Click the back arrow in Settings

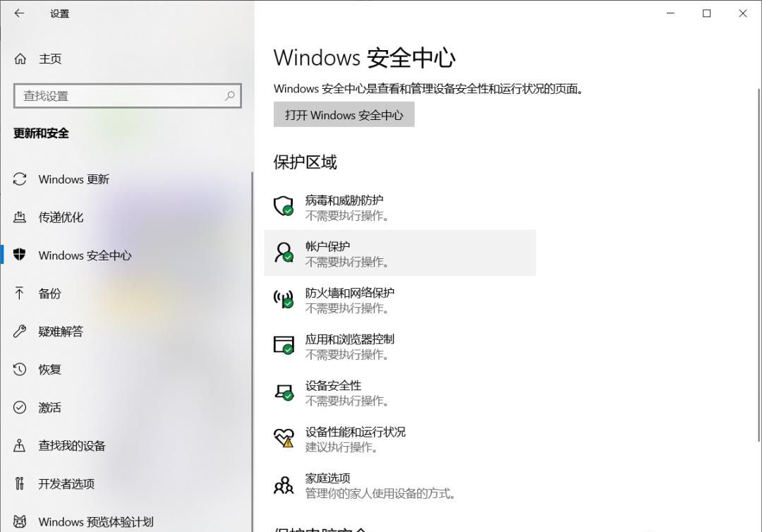pos(20,13)
